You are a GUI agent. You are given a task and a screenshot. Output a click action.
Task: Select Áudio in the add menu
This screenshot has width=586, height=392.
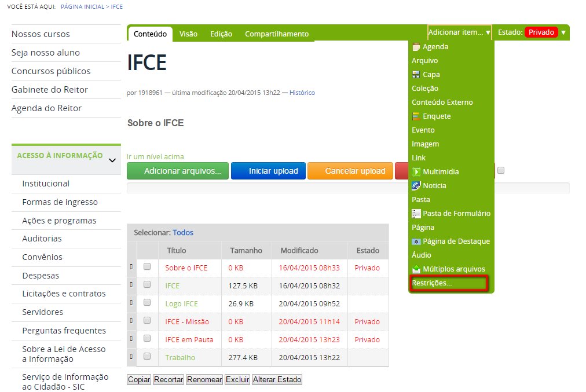point(421,255)
